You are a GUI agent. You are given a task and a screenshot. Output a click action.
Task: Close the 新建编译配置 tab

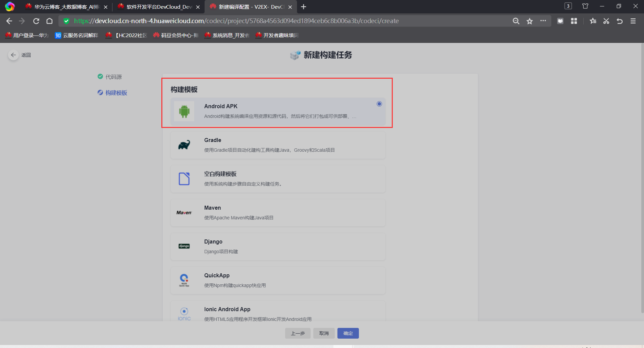[290, 7]
